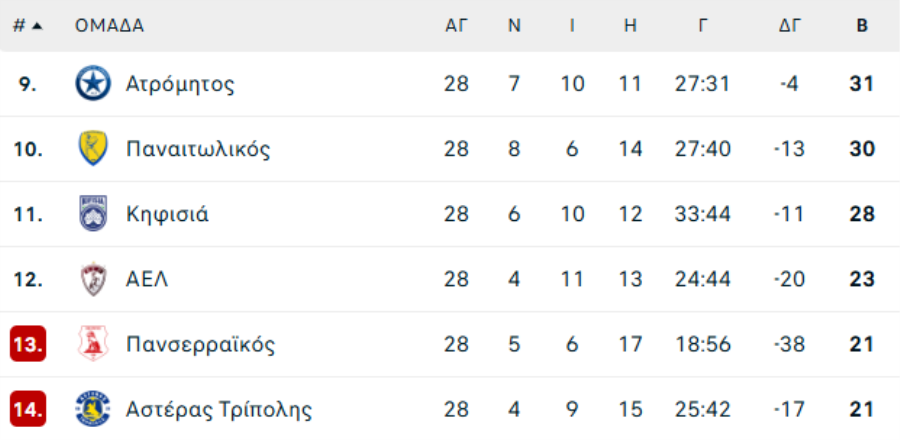Open the Ατρόμητος team page
Screen dimensions: 900x440
click(x=180, y=84)
